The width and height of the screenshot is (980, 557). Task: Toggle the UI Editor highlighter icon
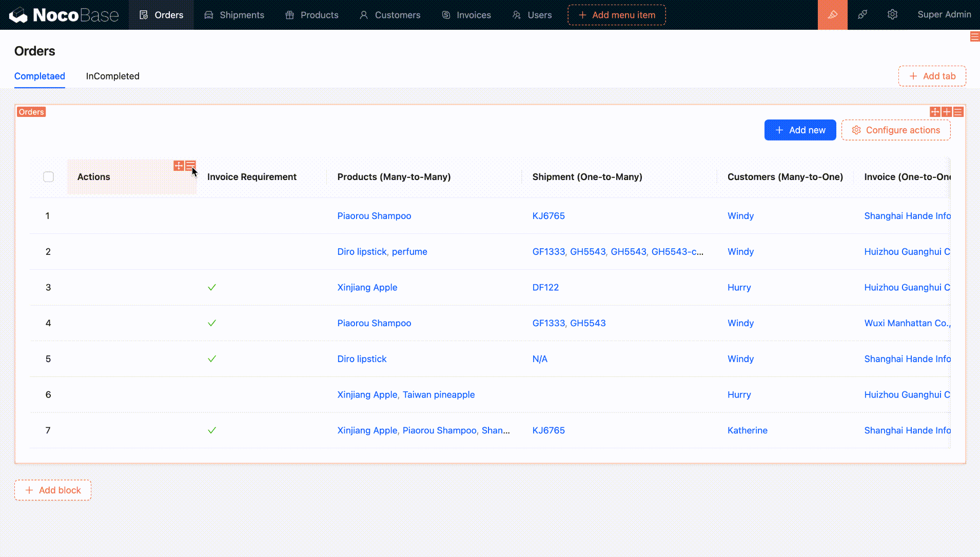(x=832, y=15)
